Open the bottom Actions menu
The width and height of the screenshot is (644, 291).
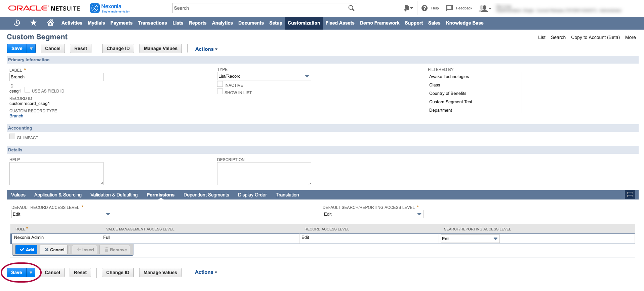[206, 272]
